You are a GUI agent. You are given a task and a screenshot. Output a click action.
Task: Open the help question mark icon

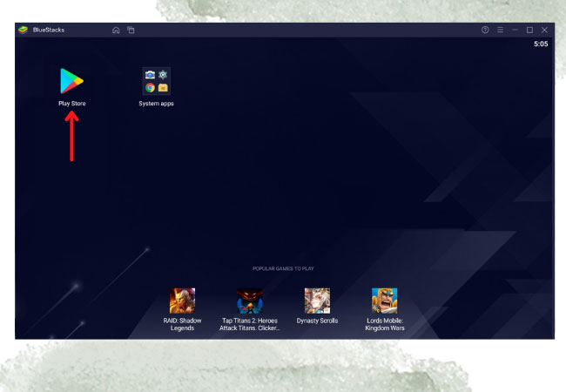click(x=485, y=30)
